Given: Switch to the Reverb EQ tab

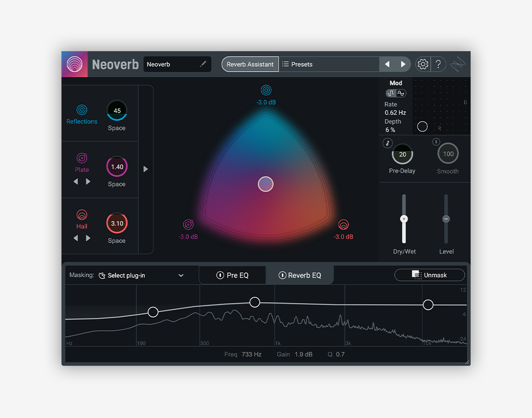Looking at the screenshot, I should click(x=300, y=275).
